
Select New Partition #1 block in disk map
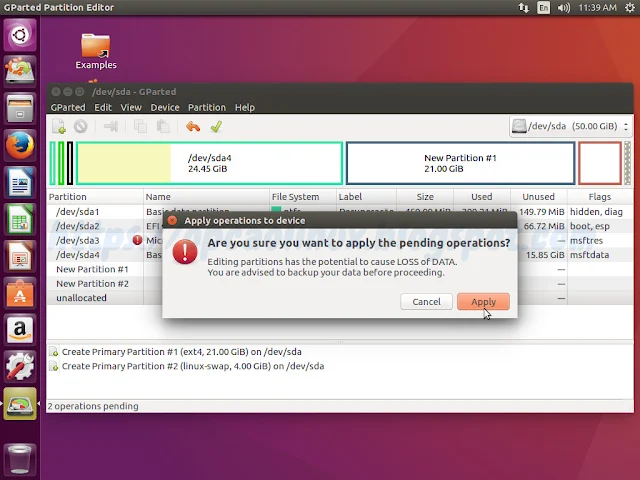point(460,163)
